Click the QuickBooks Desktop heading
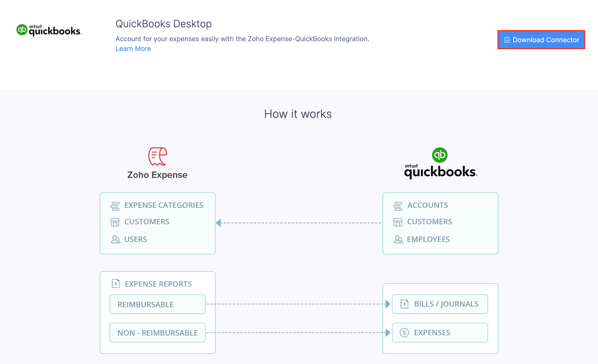 coord(163,24)
